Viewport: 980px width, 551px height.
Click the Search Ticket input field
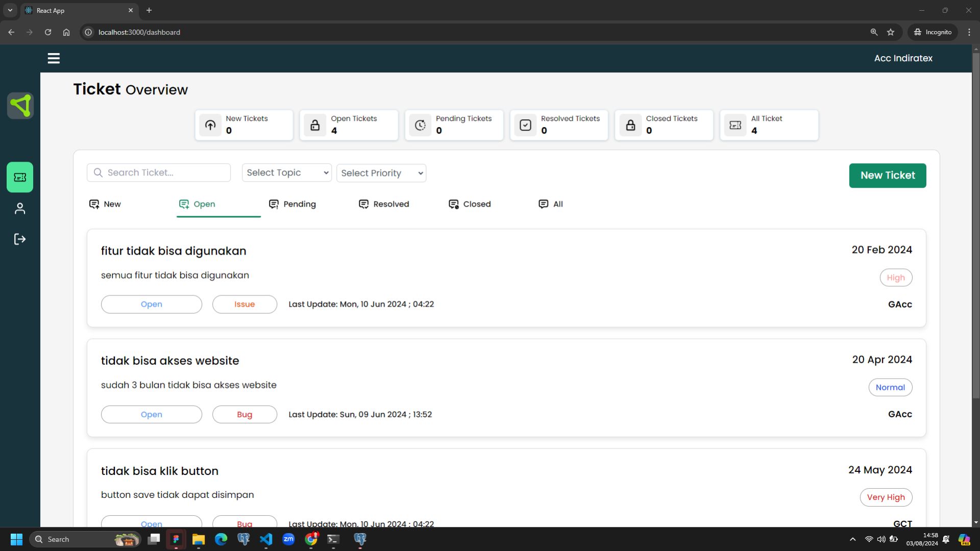click(159, 172)
